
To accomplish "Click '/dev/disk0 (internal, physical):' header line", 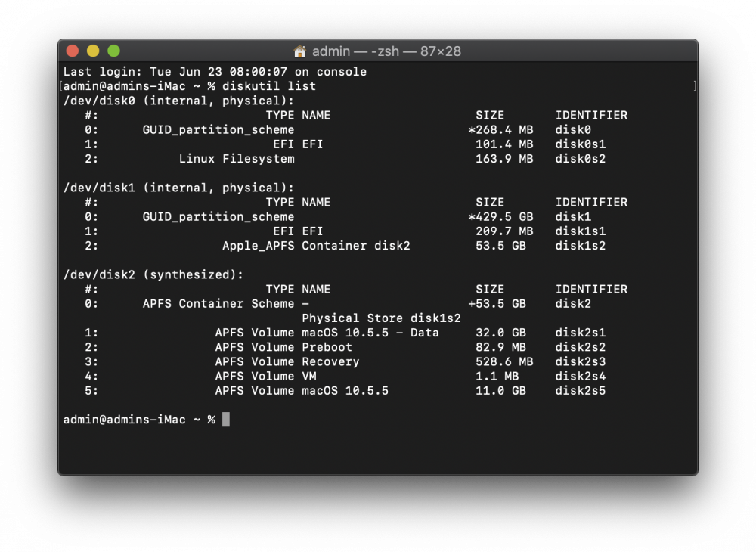I will [x=178, y=101].
